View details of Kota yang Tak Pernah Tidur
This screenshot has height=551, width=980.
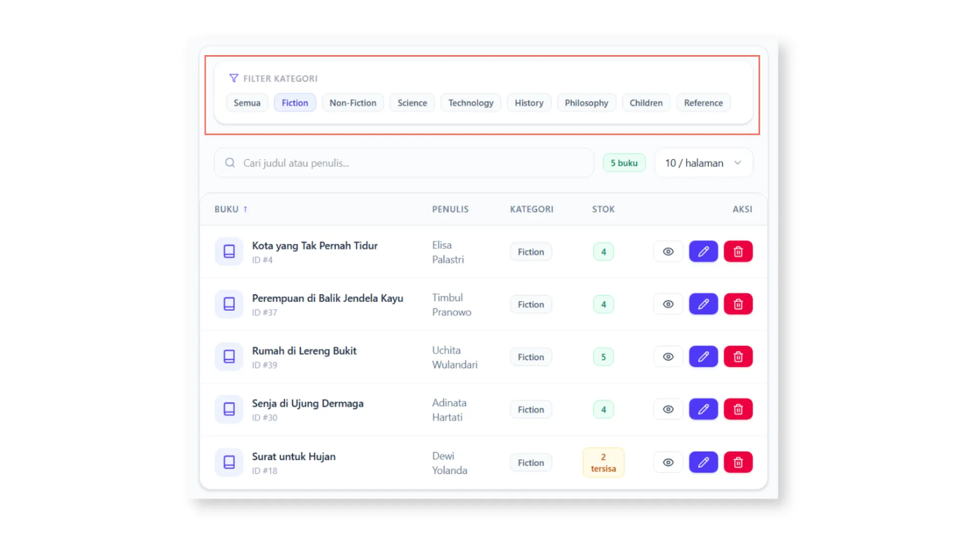point(668,252)
